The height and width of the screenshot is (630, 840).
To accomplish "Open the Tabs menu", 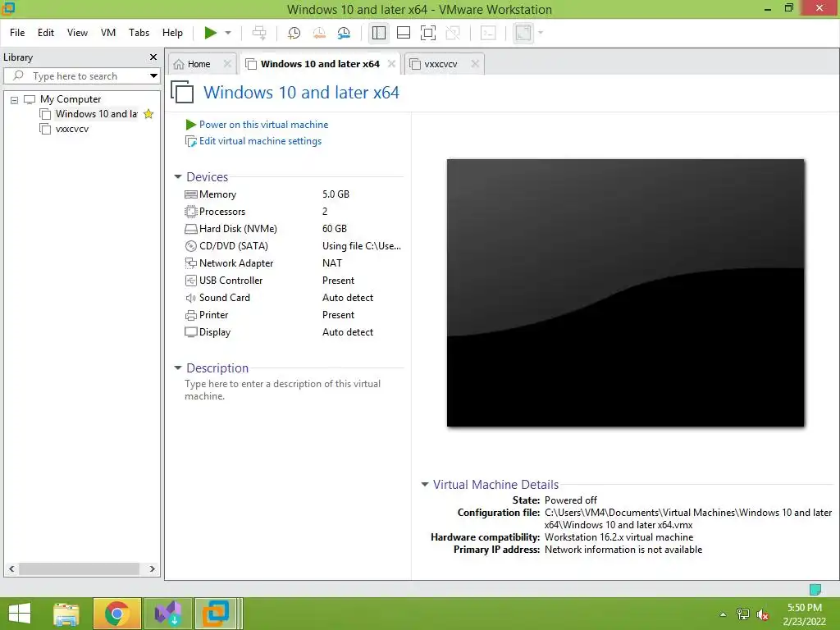I will (x=139, y=33).
